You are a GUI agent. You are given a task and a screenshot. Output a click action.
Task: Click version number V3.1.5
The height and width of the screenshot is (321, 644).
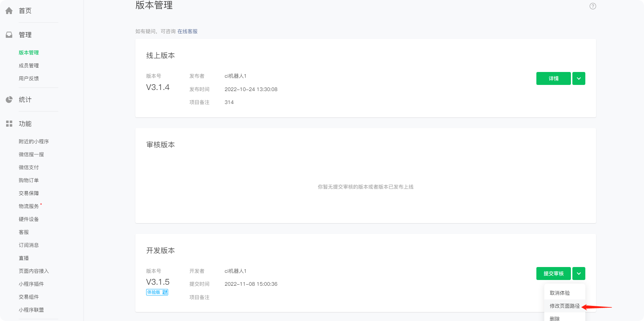(x=158, y=282)
